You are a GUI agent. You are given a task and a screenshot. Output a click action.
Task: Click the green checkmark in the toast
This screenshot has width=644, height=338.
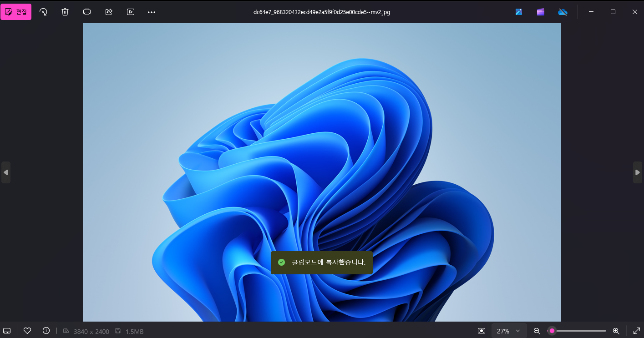point(281,262)
